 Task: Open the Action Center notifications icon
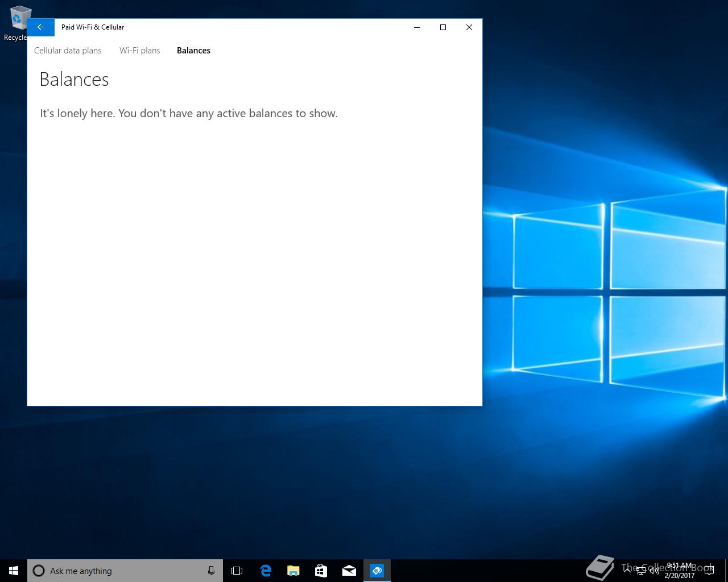coord(709,571)
